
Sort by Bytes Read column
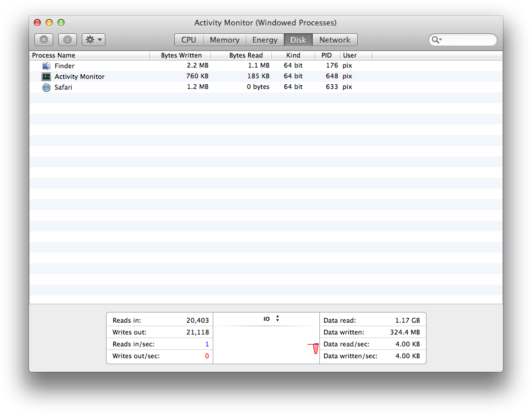(x=246, y=55)
